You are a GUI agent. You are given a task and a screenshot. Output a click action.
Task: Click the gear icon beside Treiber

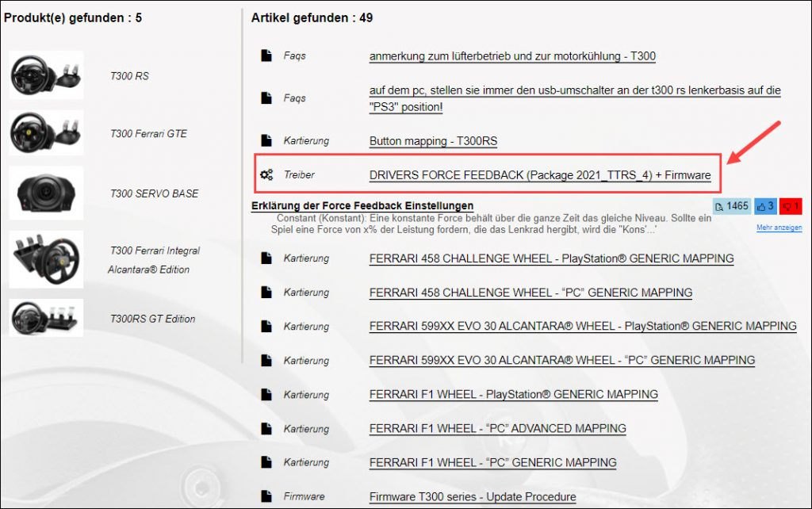(x=266, y=174)
